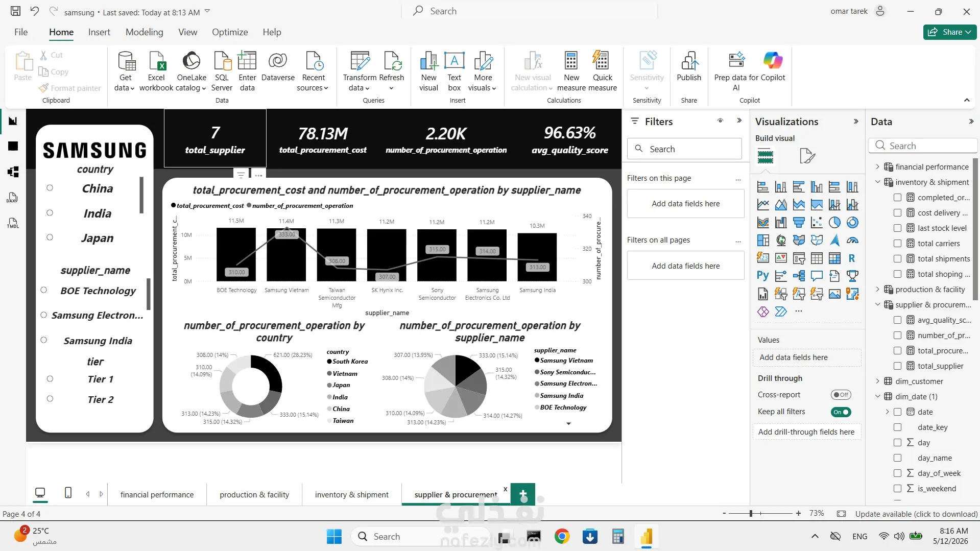
Task: Open the Get data button
Action: (125, 71)
